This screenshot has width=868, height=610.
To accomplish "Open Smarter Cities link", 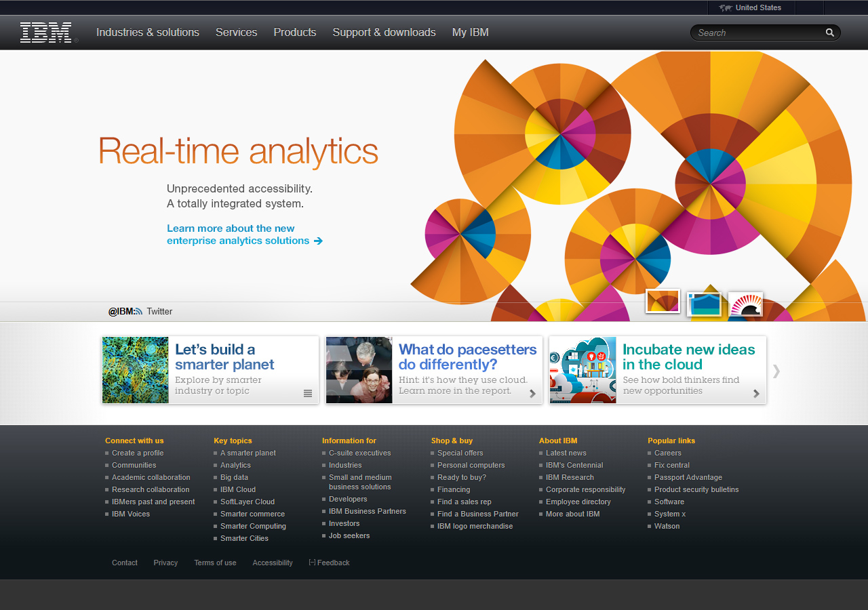I will [244, 538].
